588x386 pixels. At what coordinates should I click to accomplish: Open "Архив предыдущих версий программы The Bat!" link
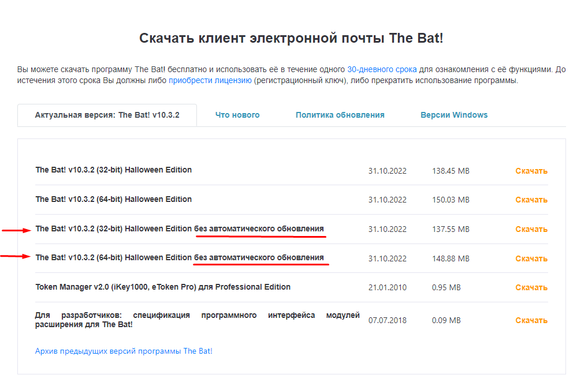(124, 351)
